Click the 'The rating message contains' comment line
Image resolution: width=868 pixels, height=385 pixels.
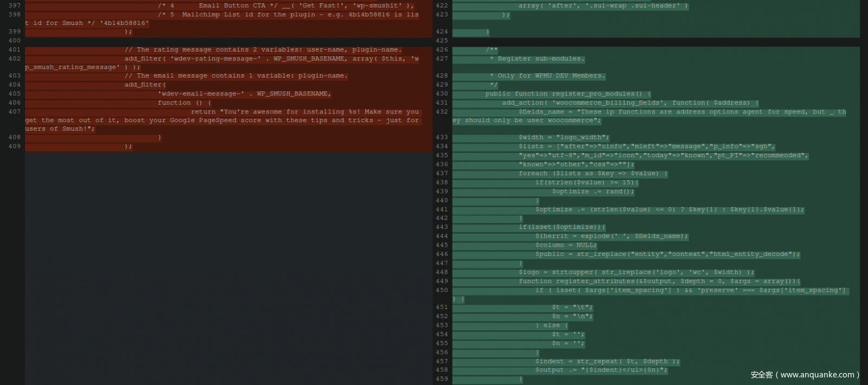coord(263,50)
